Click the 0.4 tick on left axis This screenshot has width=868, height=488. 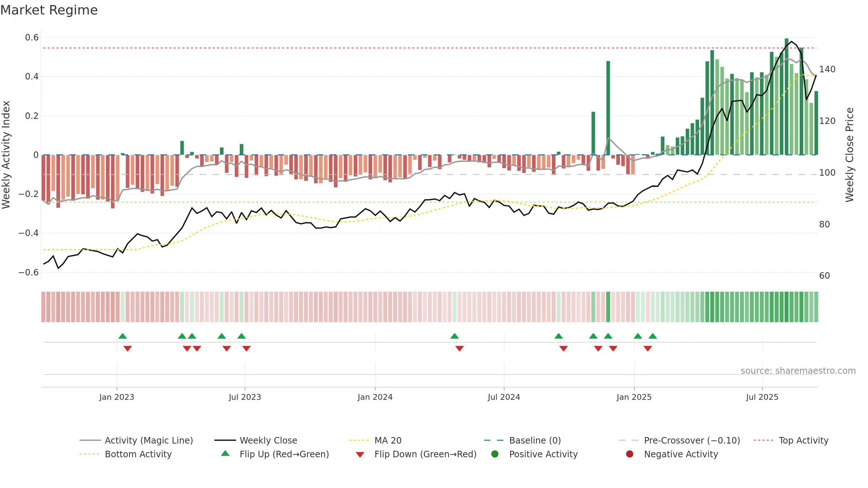(32, 77)
